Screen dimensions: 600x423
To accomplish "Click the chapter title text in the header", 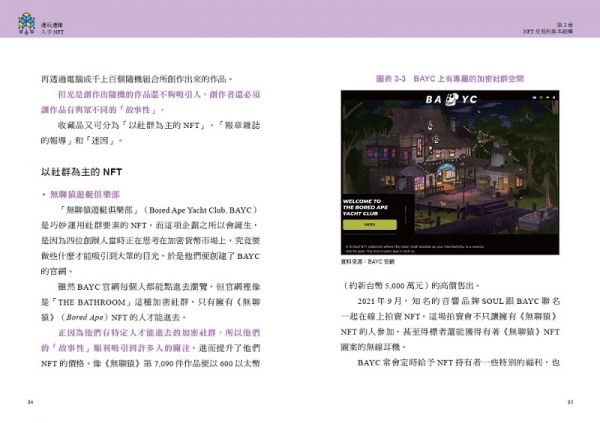I will point(548,28).
